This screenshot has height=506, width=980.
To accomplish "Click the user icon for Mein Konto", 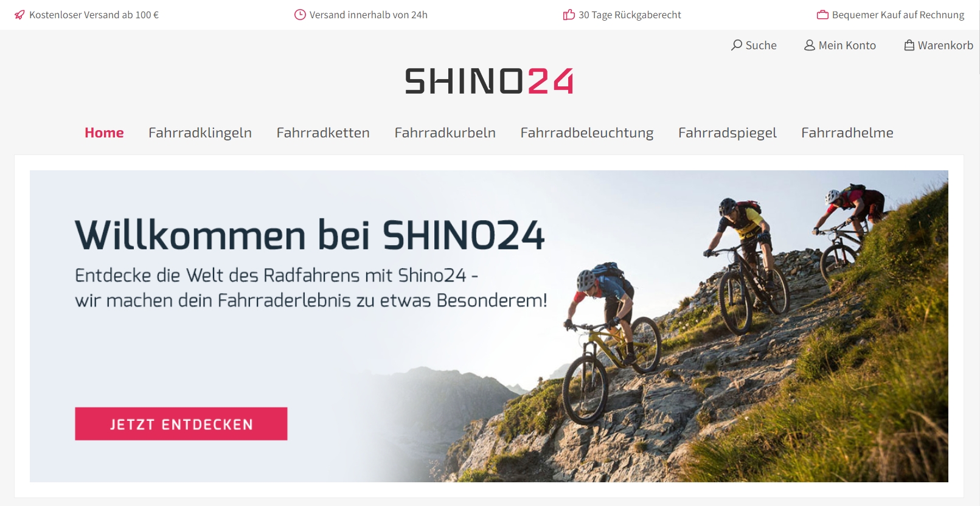I will click(x=810, y=45).
